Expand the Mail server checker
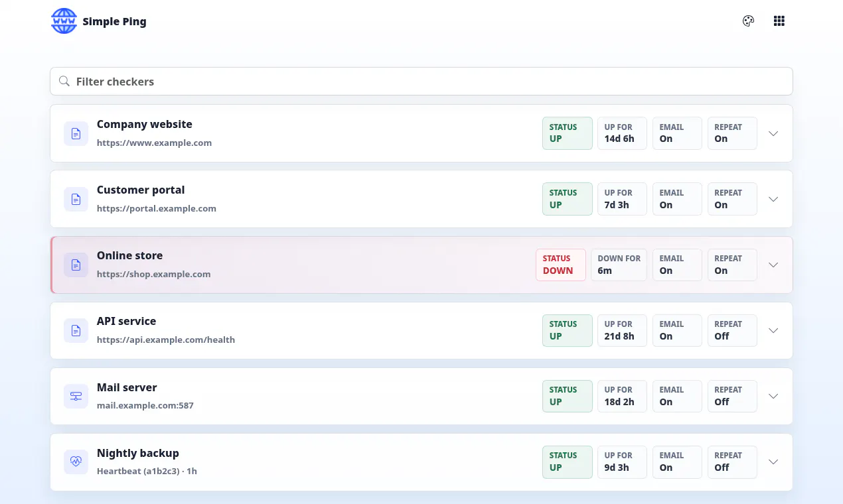The image size is (843, 504). pyautogui.click(x=773, y=396)
